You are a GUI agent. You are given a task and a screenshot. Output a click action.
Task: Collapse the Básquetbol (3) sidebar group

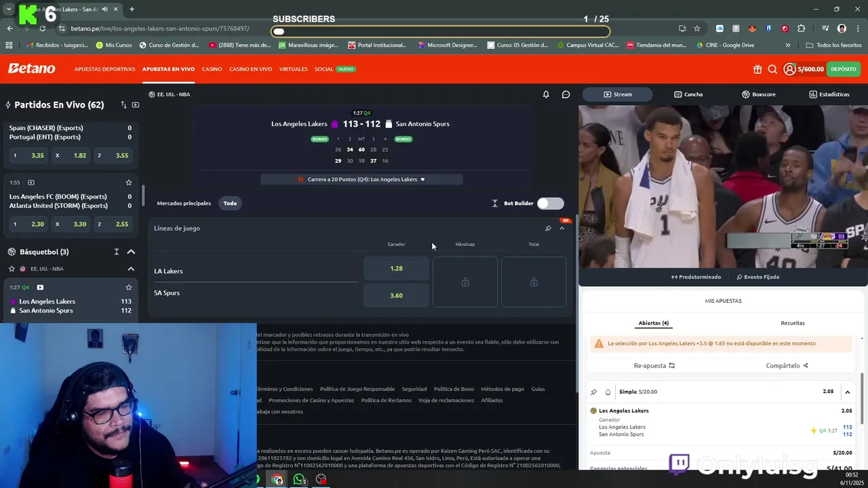coord(131,252)
